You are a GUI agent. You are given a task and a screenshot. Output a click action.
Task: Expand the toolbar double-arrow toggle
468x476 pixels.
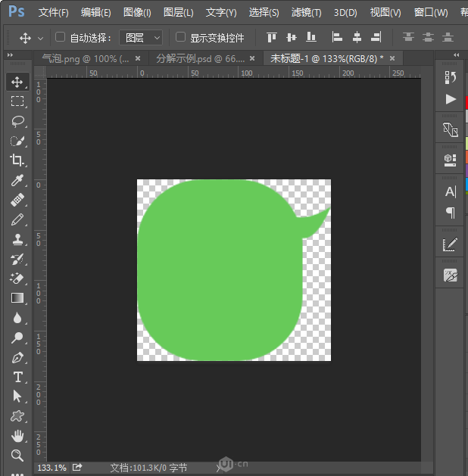coord(10,55)
